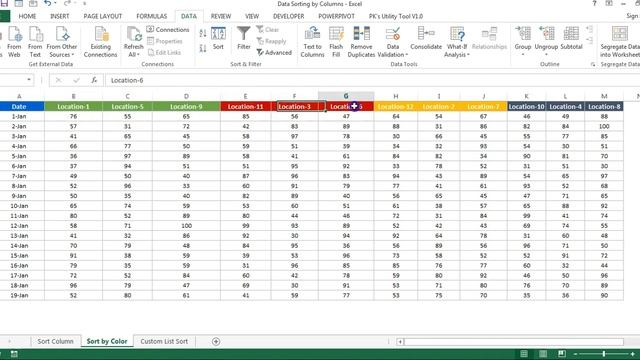640x360 pixels.
Task: Open the HOME ribbon tab
Action: (x=27, y=16)
